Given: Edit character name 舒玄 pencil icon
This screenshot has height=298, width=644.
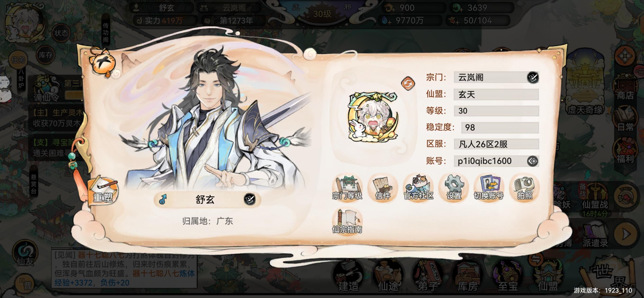Looking at the screenshot, I should [250, 199].
